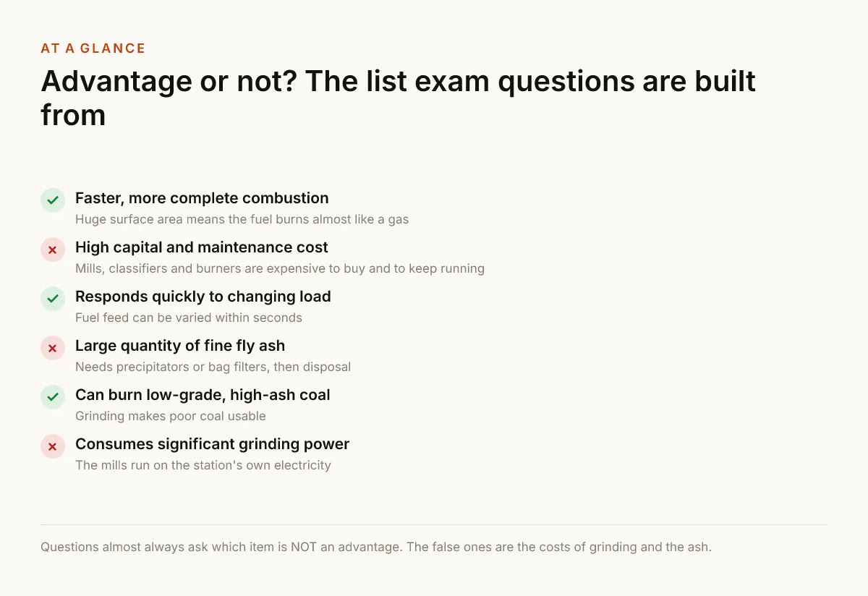Select 'Grinding makes poor coal usable' text

[x=171, y=416]
